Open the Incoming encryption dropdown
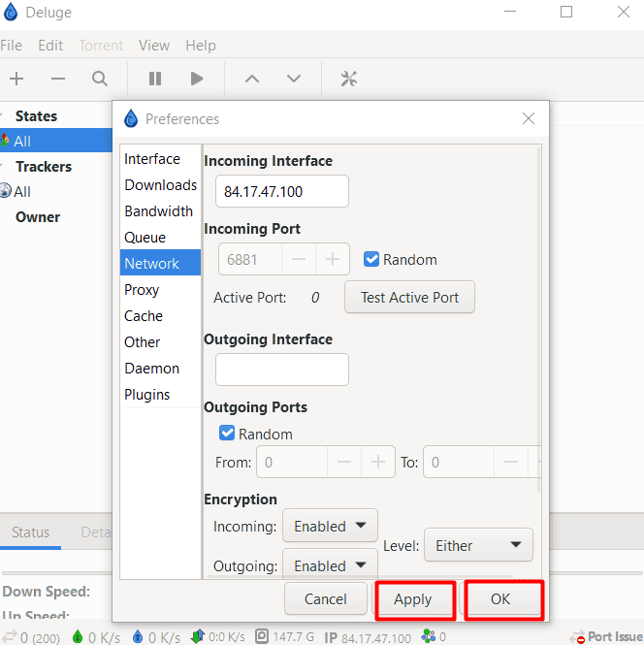 330,526
